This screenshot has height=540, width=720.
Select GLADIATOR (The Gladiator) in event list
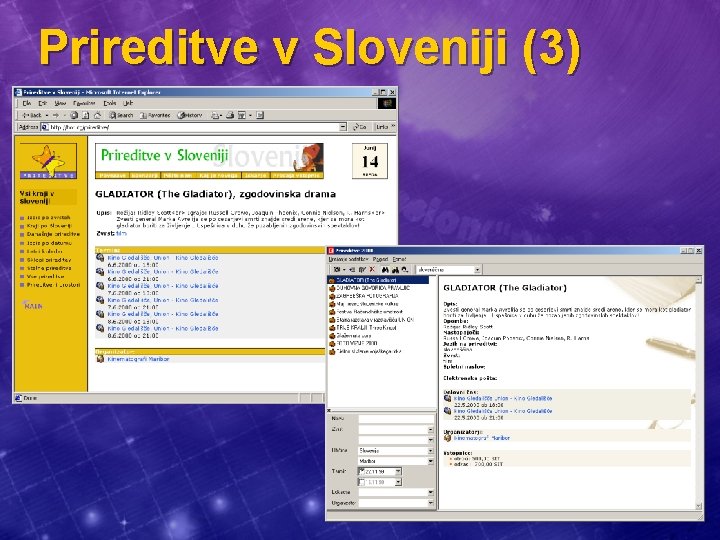[378, 280]
